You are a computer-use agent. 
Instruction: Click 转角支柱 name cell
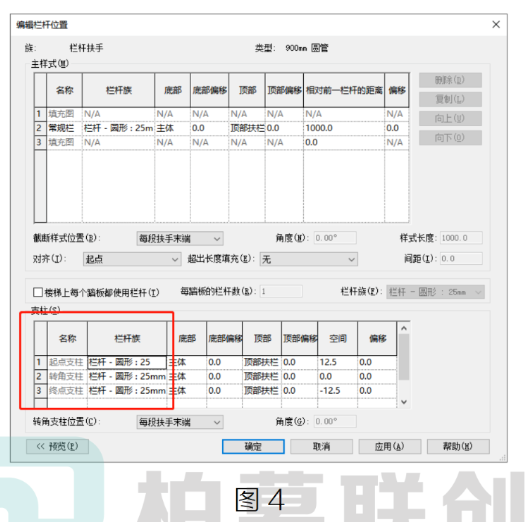66,377
